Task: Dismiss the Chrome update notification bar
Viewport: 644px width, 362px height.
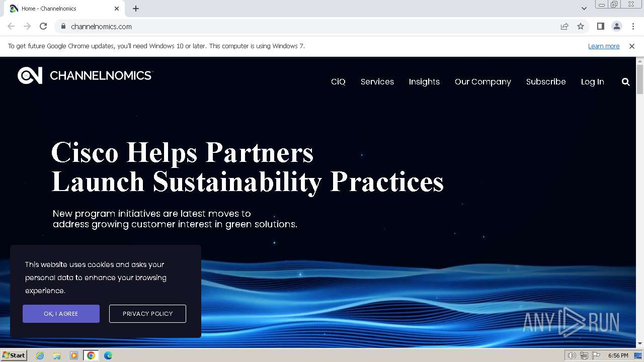Action: [631, 46]
